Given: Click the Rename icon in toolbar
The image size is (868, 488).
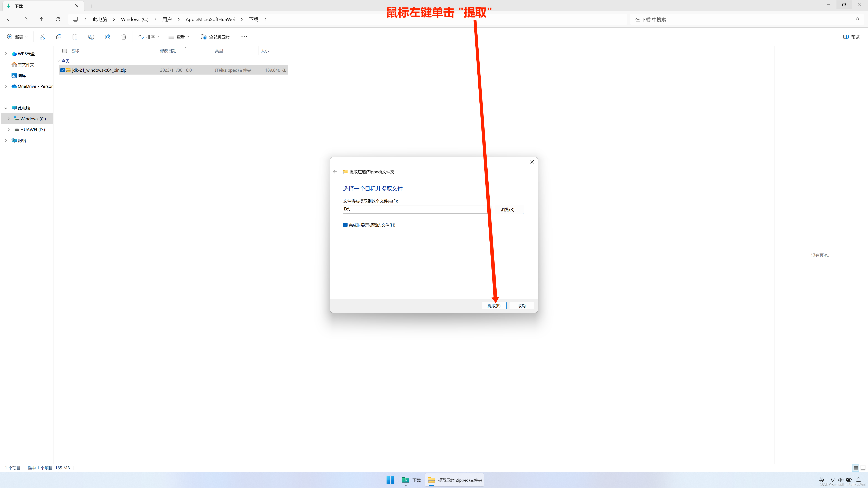Looking at the screenshot, I should (91, 37).
